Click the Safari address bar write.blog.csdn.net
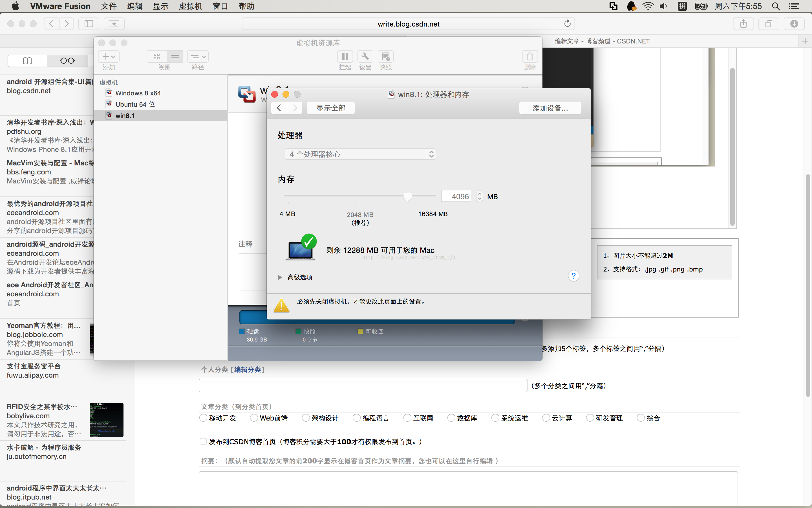 tap(408, 24)
